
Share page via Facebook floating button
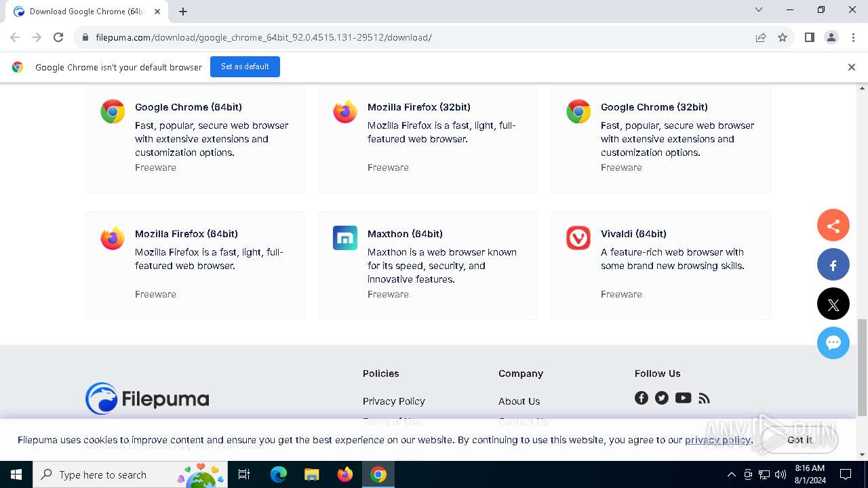(833, 265)
